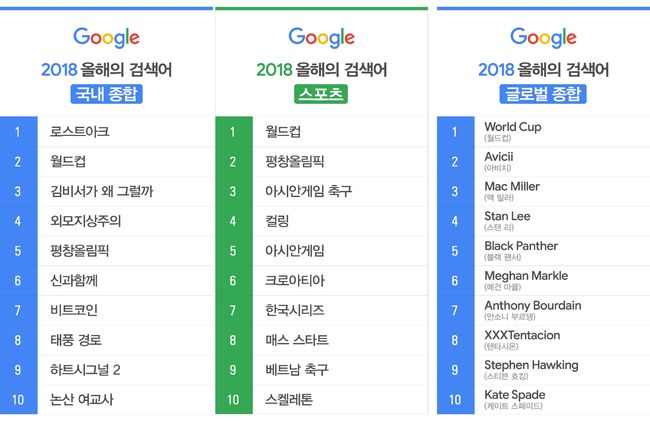Click rank number 1 in sports column
650x421 pixels.
[x=233, y=131]
